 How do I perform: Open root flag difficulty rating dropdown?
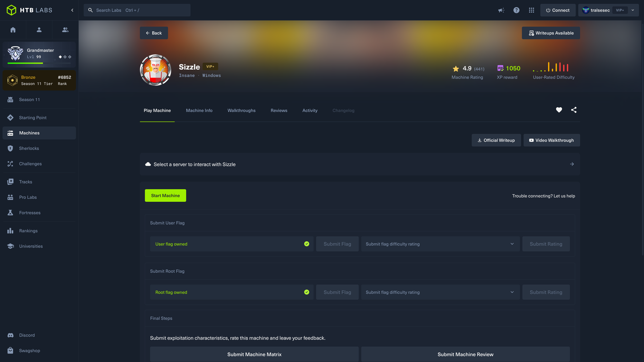pos(440,292)
